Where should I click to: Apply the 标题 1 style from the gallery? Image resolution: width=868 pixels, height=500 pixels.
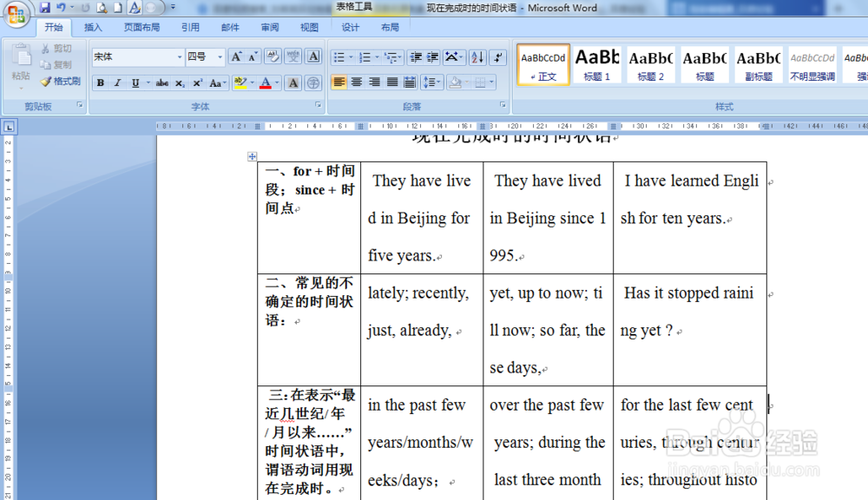pos(596,64)
